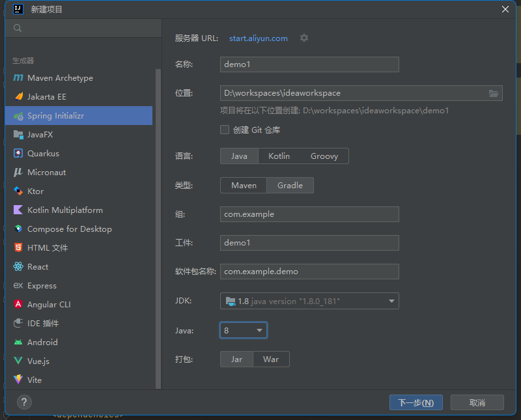Open help with question mark button
521x420 pixels.
[24, 402]
